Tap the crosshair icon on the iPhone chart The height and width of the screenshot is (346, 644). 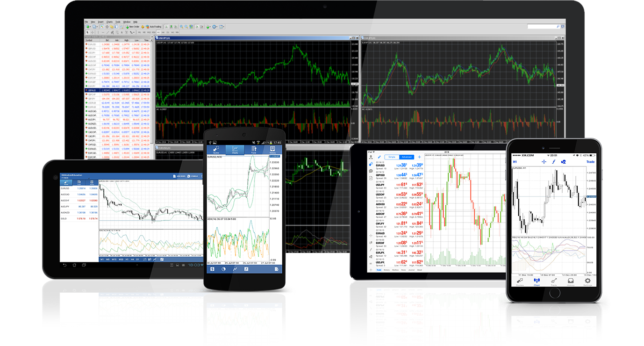click(544, 162)
